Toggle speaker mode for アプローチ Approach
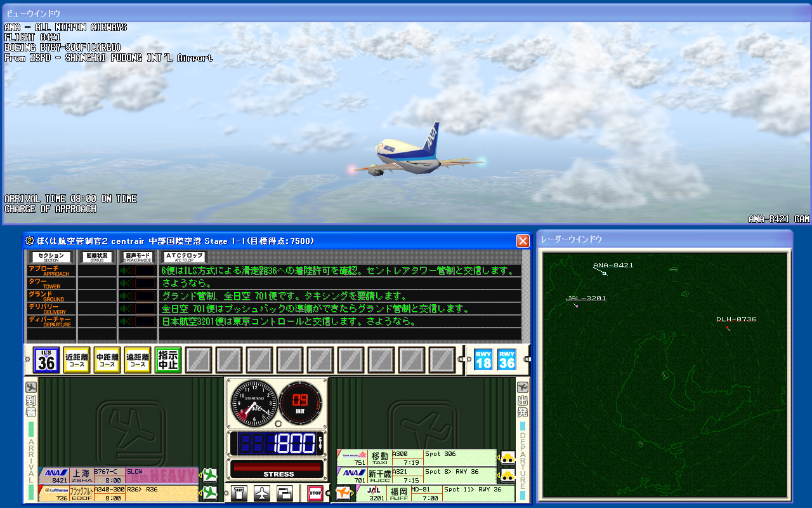 click(x=138, y=271)
